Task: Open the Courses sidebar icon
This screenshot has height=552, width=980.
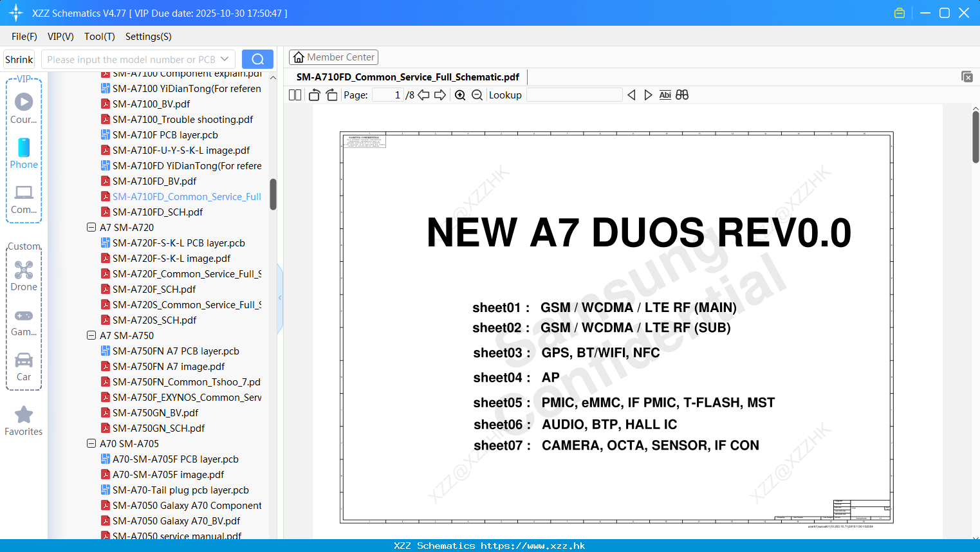Action: [24, 107]
